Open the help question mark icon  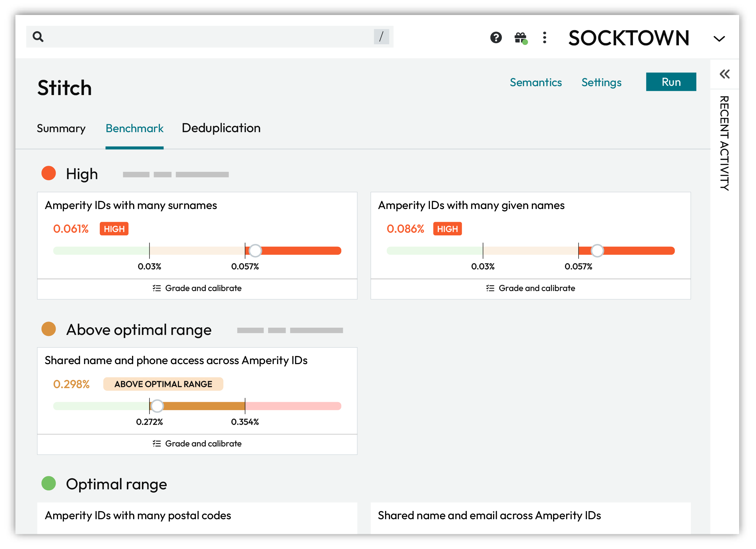point(496,38)
